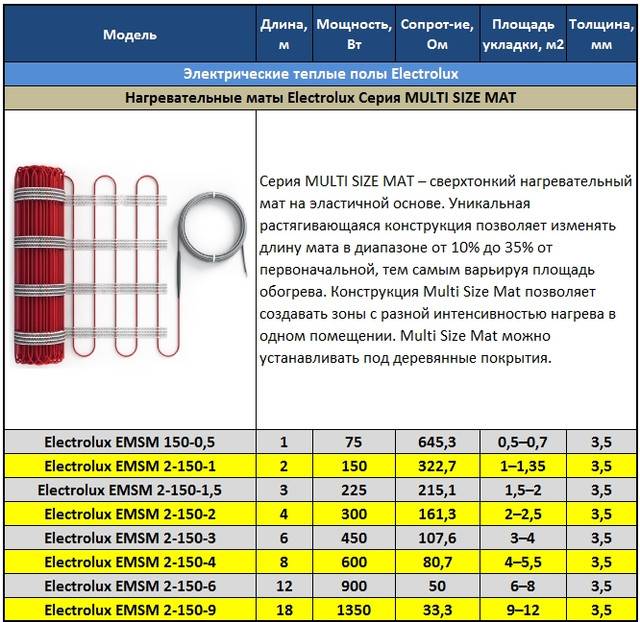This screenshot has height=622, width=640.
Task: Click area value '2–2,5'
Action: point(523,514)
